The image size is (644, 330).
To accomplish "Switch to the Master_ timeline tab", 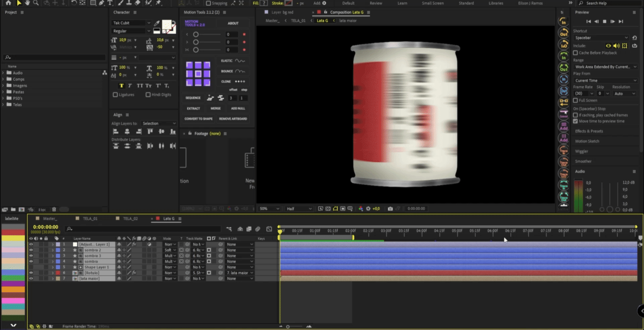I will [x=49, y=219].
